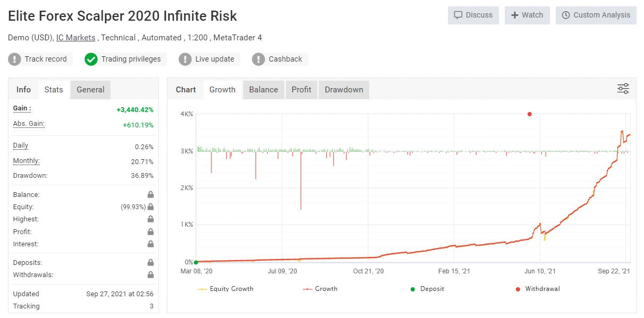The image size is (644, 318).
Task: Click the Withdrawals lock icon
Action: coord(151,275)
